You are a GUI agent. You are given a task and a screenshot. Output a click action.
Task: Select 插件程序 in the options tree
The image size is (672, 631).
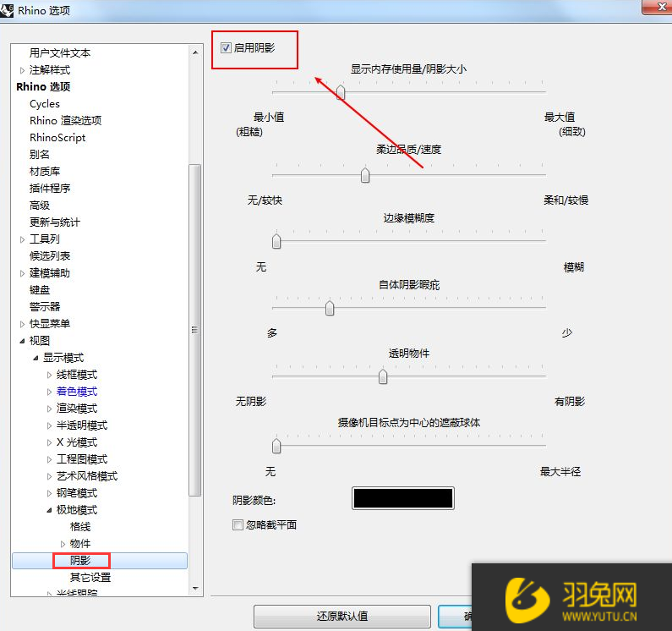click(x=50, y=189)
